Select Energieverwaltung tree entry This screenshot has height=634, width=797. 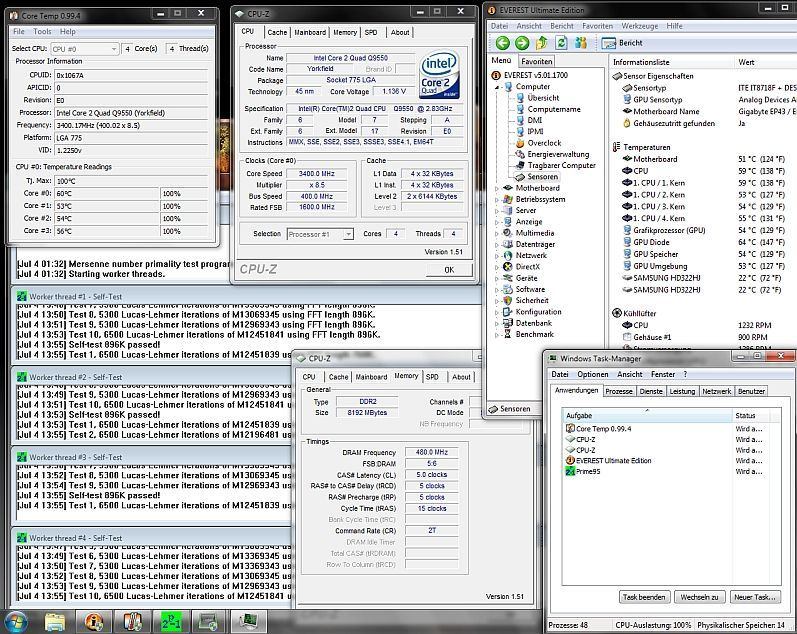pyautogui.click(x=558, y=154)
